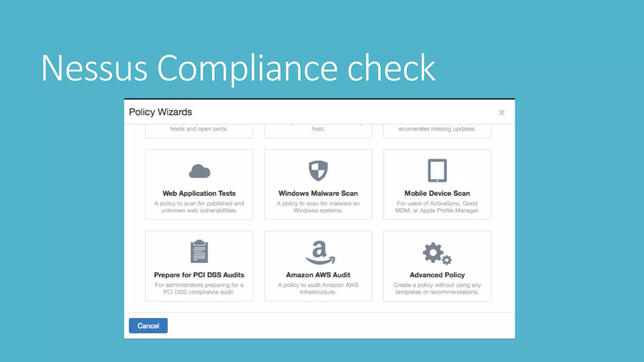Click 'A policy to scan for published and unknown web vulnerabilities' text
Viewport: 644px width, 362px height.
199,207
